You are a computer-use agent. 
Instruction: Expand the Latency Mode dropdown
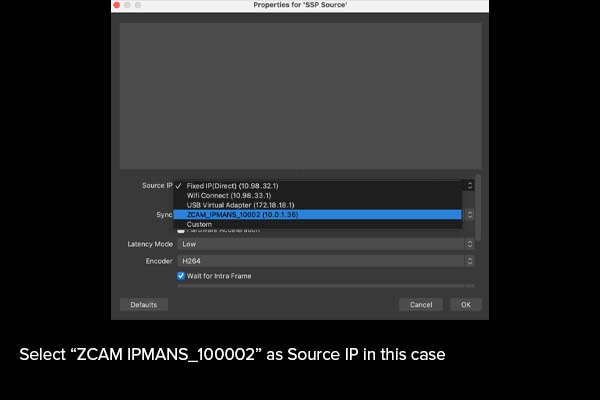tap(469, 243)
